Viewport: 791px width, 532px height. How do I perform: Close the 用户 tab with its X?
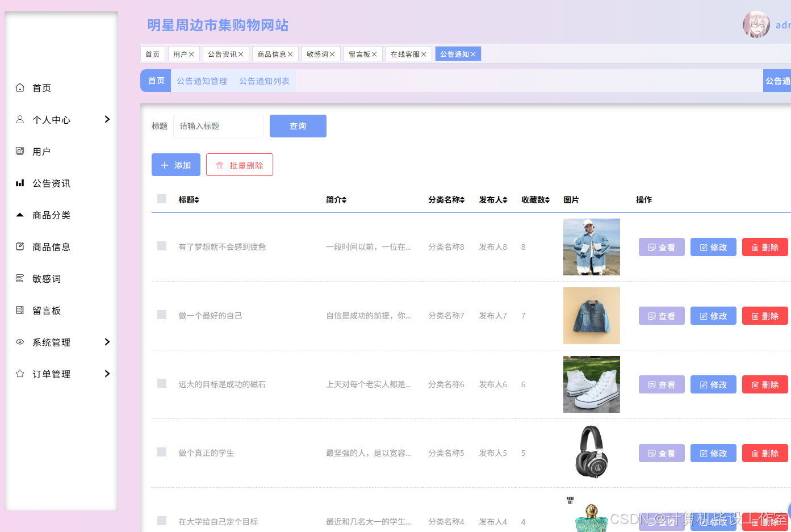click(191, 55)
